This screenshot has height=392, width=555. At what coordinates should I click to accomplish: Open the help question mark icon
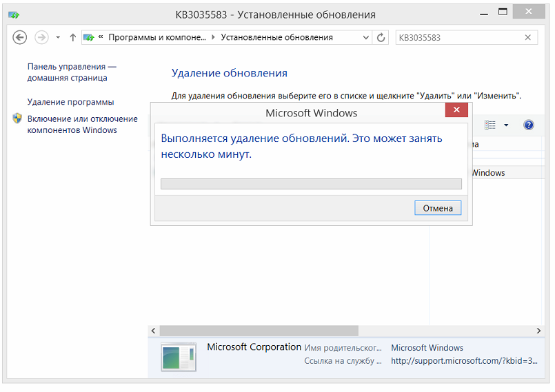(529, 125)
